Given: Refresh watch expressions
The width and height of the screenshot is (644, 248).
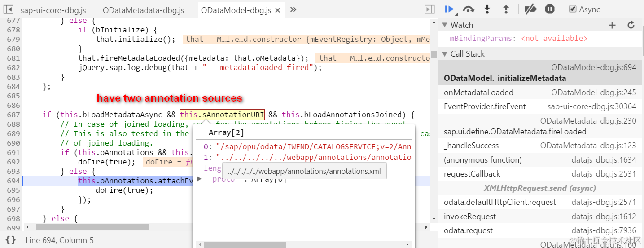Looking at the screenshot, I should [631, 25].
